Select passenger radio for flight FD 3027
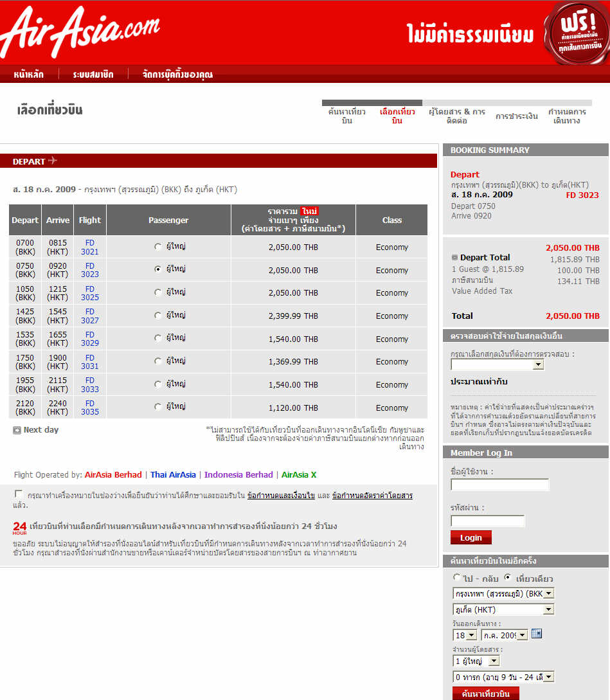Screen dimensions: 610x700 (157, 316)
